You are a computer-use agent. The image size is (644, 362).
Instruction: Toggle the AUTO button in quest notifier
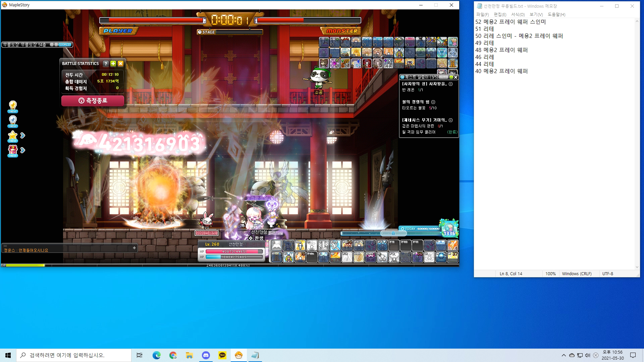pos(443,77)
